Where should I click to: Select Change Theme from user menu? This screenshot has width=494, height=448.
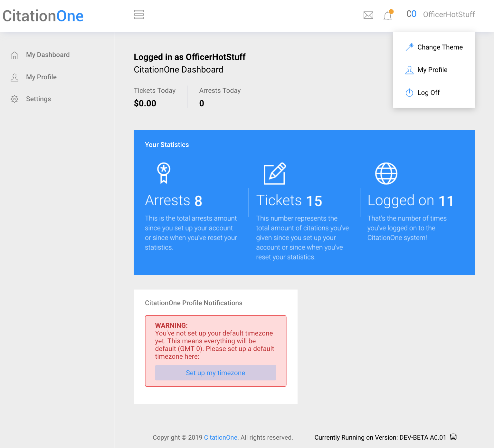point(434,47)
